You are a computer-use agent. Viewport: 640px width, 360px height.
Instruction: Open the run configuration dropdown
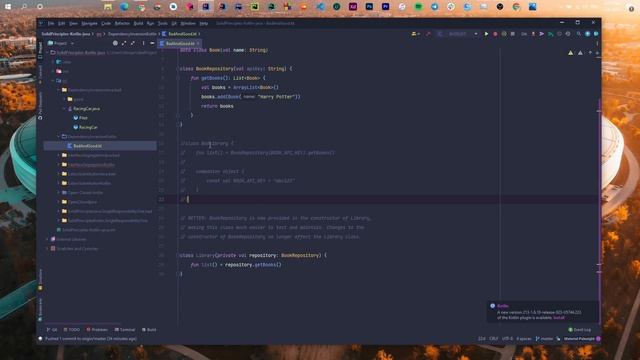[458, 34]
